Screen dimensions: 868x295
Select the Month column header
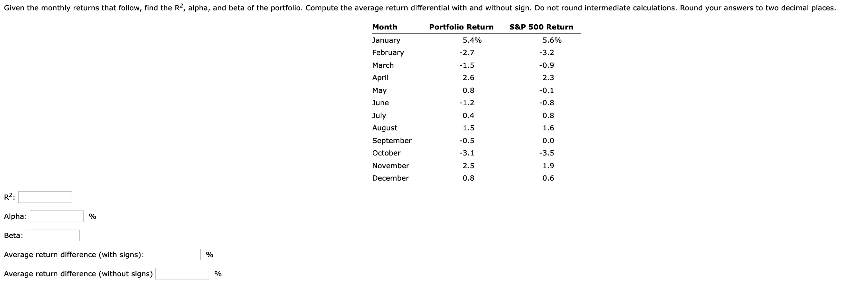[x=385, y=27]
